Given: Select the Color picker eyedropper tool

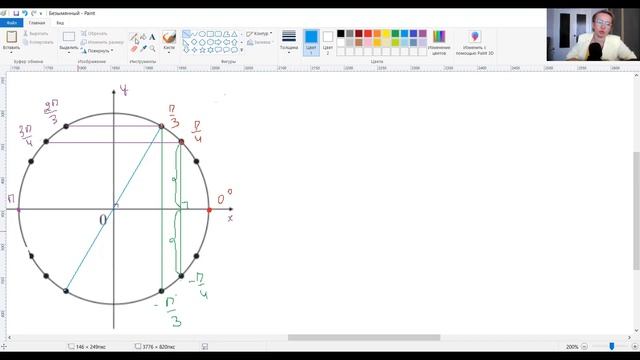Looking at the screenshot, I should click(x=143, y=49).
